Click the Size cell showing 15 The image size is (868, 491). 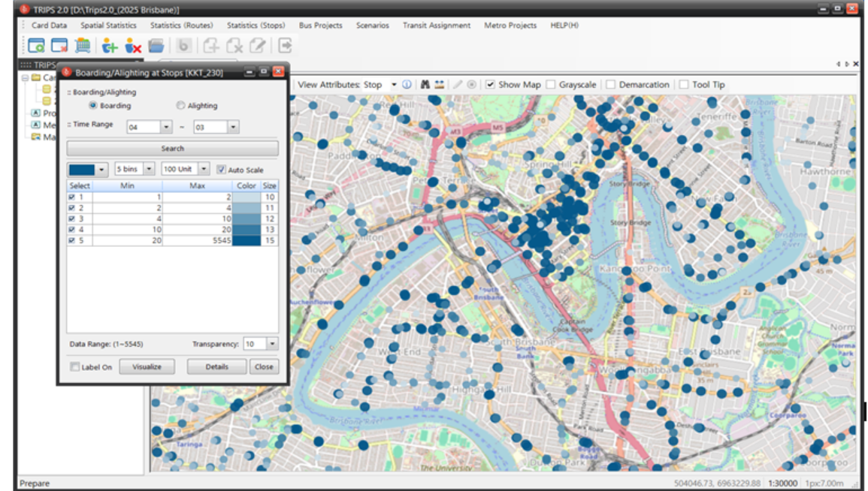point(270,240)
